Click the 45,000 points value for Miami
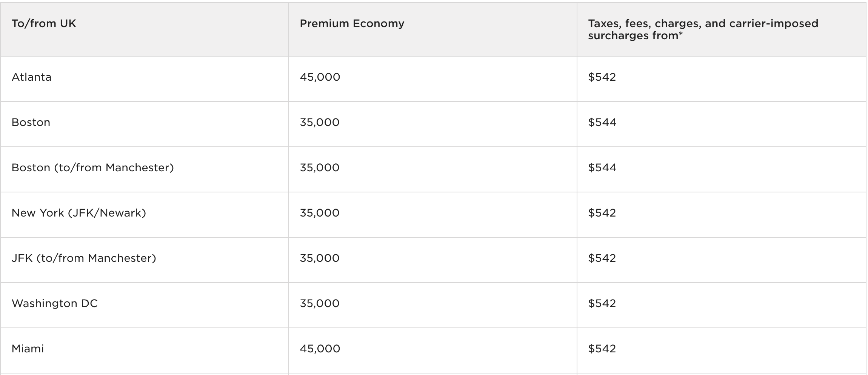Image resolution: width=868 pixels, height=375 pixels. tap(320, 349)
